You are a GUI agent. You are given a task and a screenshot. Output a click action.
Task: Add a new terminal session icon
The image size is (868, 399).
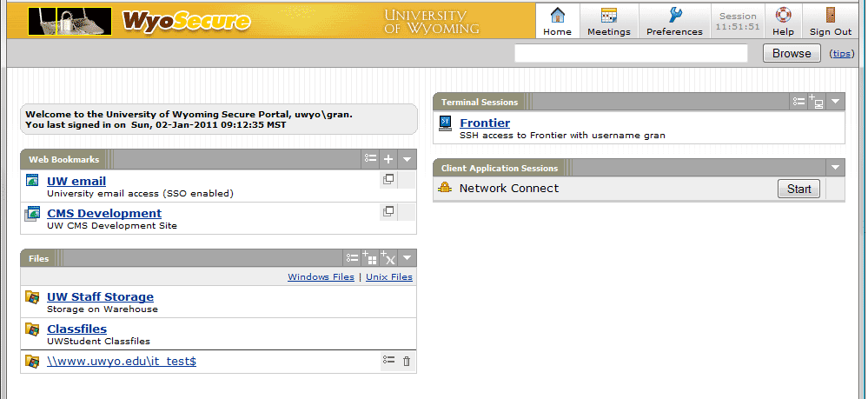point(816,102)
